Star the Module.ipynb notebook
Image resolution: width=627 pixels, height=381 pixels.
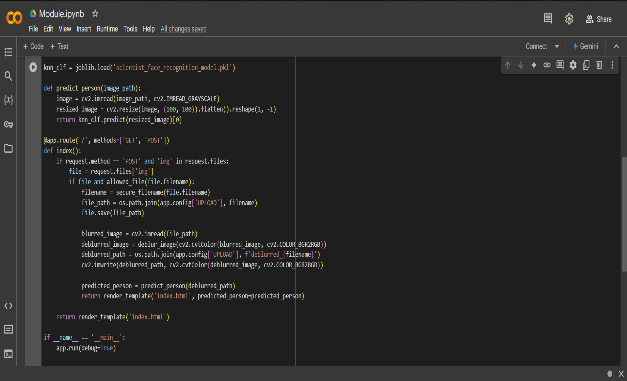[x=95, y=14]
